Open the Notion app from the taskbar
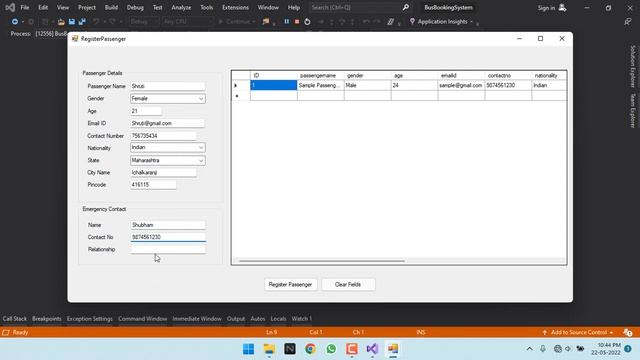Image resolution: width=640 pixels, height=360 pixels. pyautogui.click(x=290, y=349)
